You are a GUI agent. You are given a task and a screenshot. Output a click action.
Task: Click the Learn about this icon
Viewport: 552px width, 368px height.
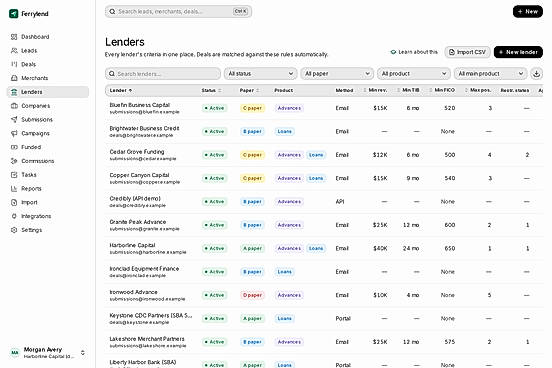[x=393, y=52]
